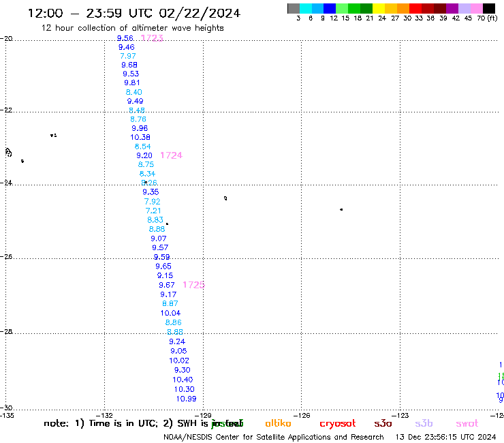The height and width of the screenshot is (443, 504).
Task: Click the 8.34 wave height reading
Action: point(147,174)
